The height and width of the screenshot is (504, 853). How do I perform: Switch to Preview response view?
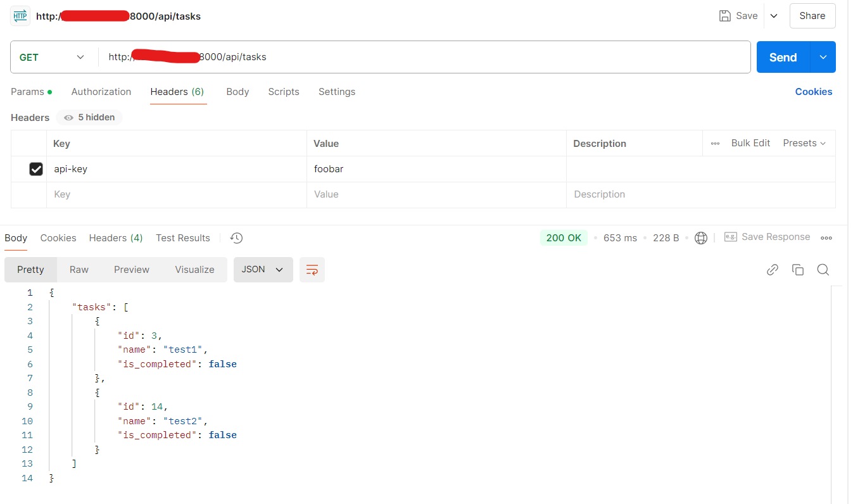tap(132, 270)
